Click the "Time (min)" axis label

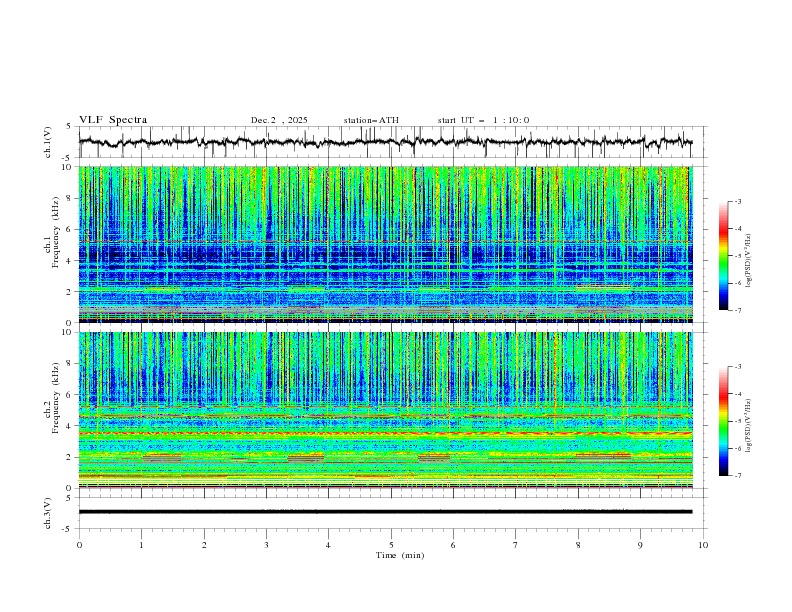point(400,555)
